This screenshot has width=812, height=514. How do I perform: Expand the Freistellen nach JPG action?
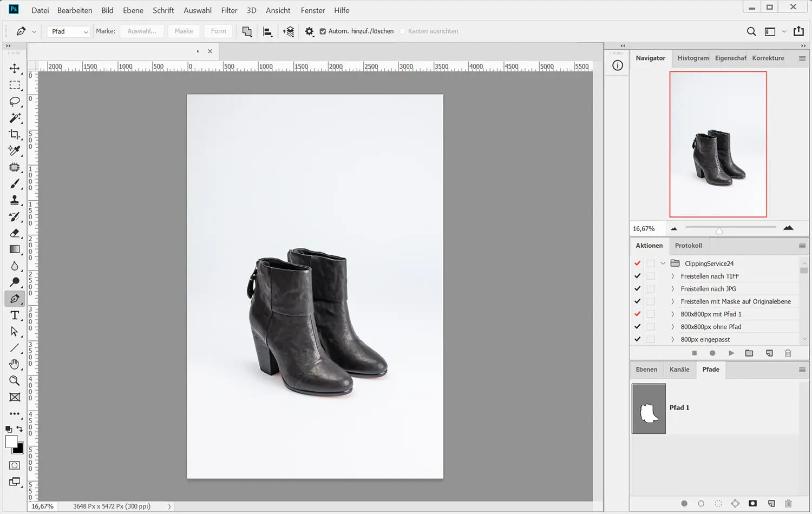[x=673, y=289]
